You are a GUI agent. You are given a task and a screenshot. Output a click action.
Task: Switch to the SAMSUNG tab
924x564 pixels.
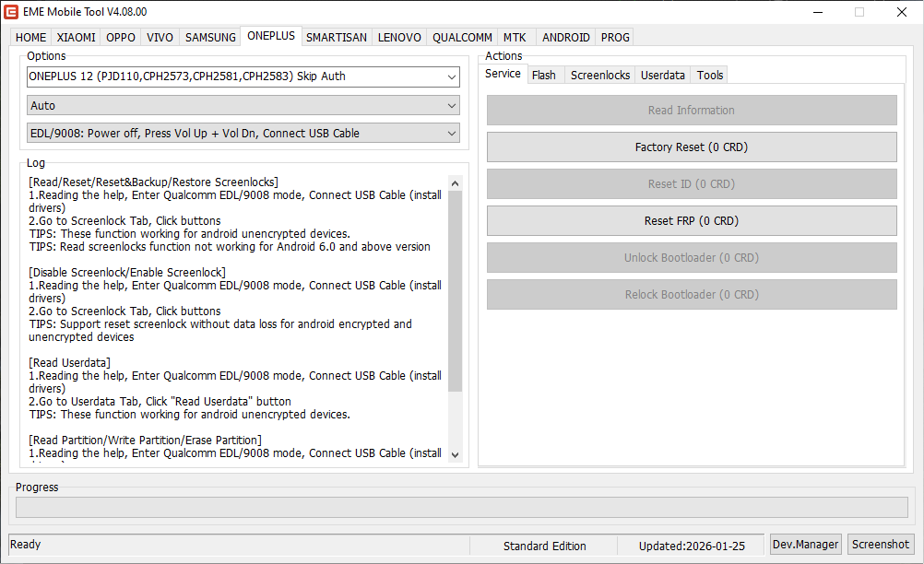pos(210,38)
